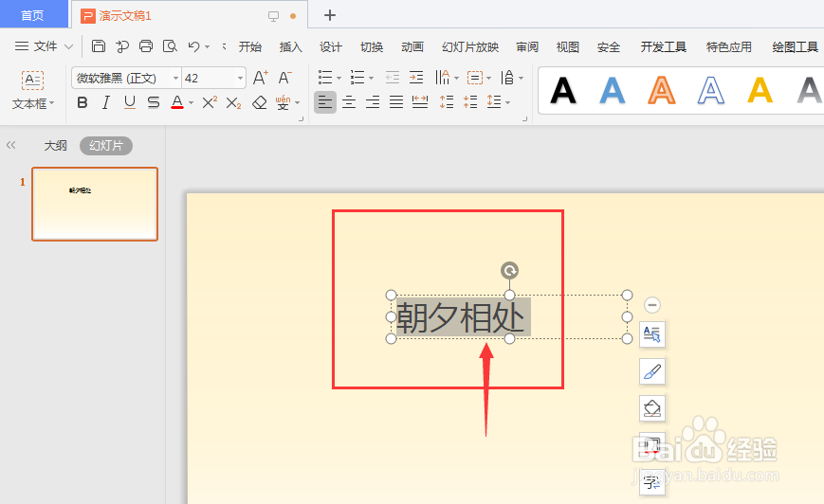This screenshot has height=504, width=824.
Task: Go to the 首页 home tab
Action: [32, 15]
